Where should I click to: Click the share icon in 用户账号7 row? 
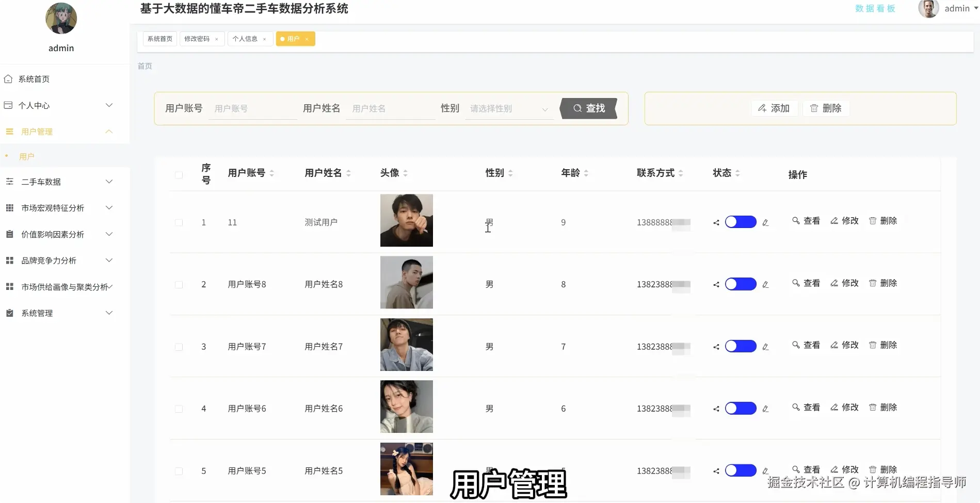coord(716,347)
